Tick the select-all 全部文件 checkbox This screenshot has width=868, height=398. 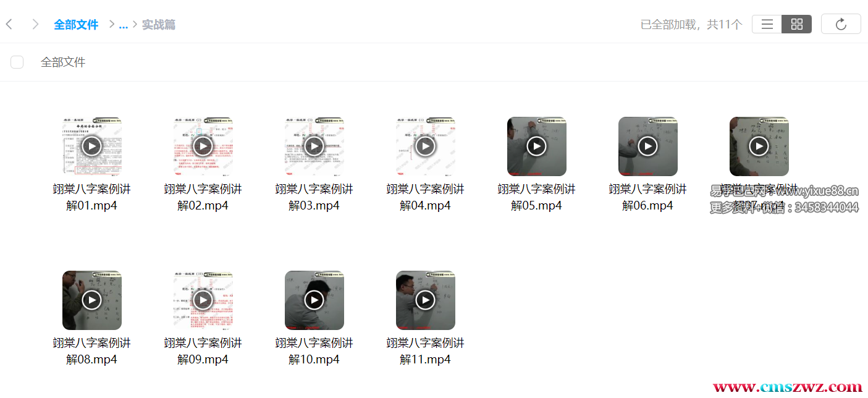click(17, 62)
